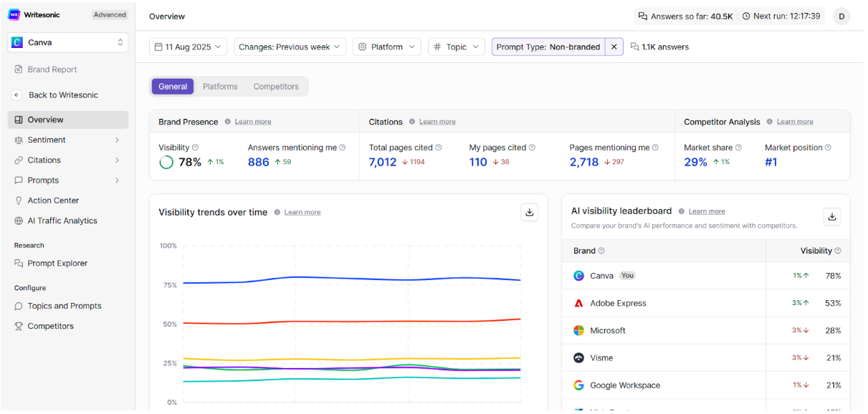Select the Canva leaderboard row
The width and height of the screenshot is (868, 414).
tap(706, 276)
